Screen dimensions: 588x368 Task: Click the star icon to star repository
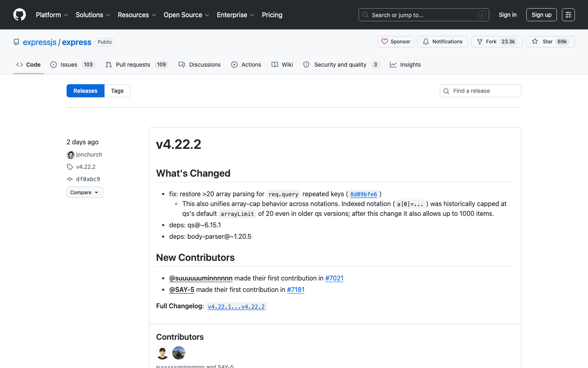coord(535,42)
